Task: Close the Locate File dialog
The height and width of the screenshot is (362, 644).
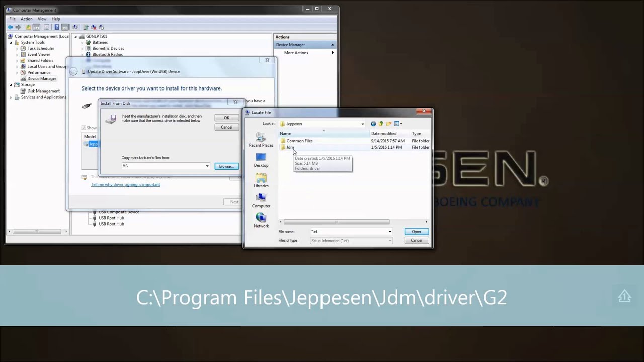Action: (x=425, y=111)
